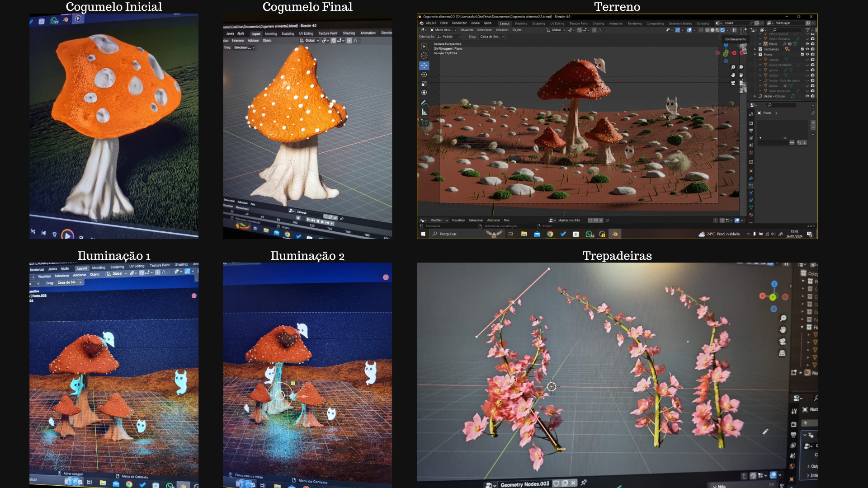Click the pause render button in Terreno header
This screenshot has width=868, height=488.
[x=734, y=30]
